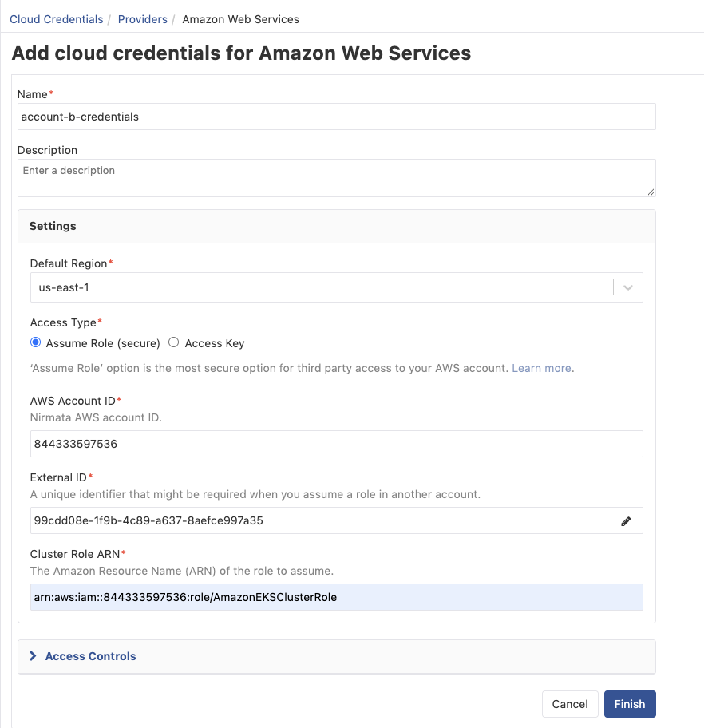Click the Settings section header
Viewport: 704px width, 728px height.
pyautogui.click(x=337, y=226)
